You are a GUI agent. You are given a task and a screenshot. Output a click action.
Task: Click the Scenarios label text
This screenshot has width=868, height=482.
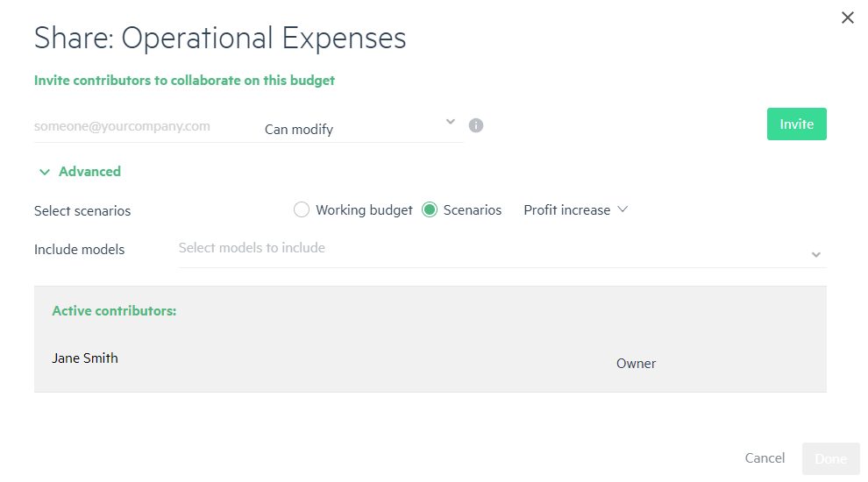coord(473,210)
